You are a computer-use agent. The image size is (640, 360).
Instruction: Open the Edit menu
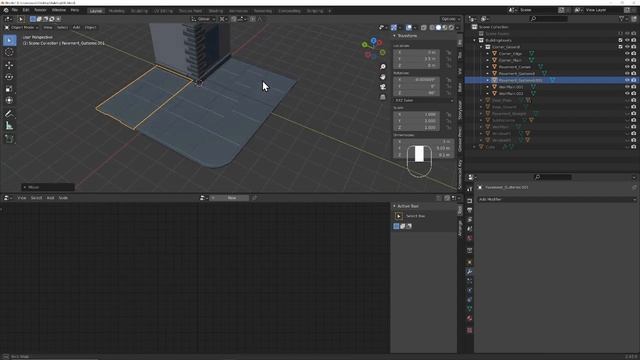click(x=26, y=10)
